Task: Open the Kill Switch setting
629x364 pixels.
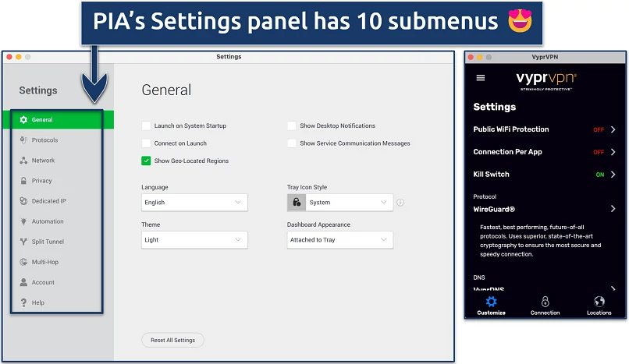Action: pos(545,174)
